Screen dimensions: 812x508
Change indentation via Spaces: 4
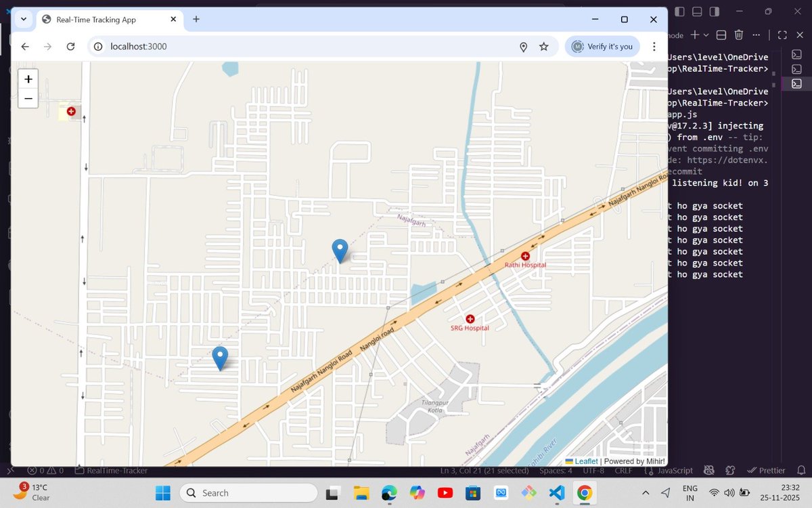tap(556, 470)
